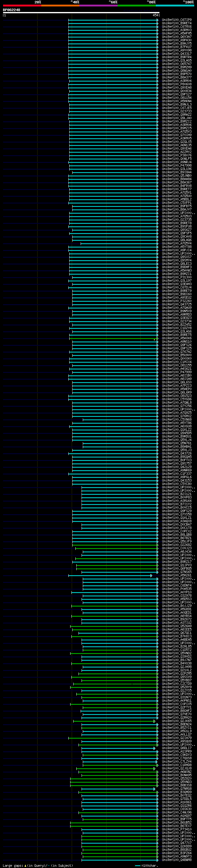Click the white query sequence bar
Image resolution: width=197 pixels, height=868 pixels.
(x=81, y=13)
